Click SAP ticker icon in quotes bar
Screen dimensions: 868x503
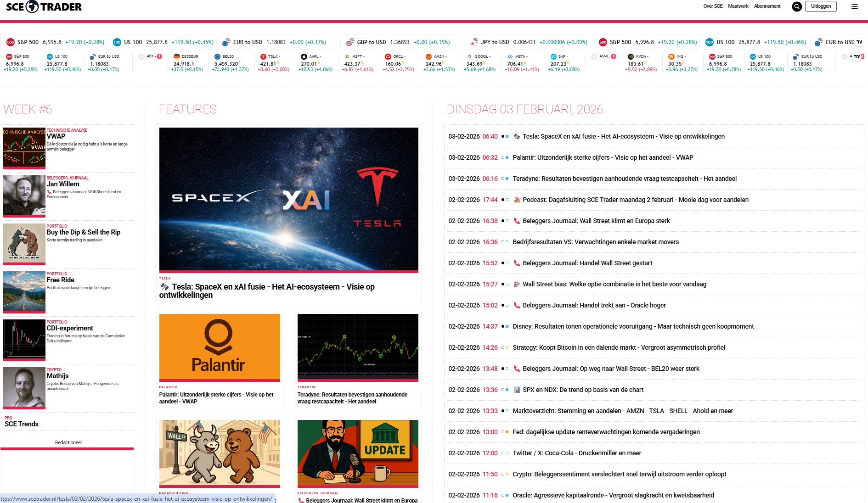click(553, 56)
